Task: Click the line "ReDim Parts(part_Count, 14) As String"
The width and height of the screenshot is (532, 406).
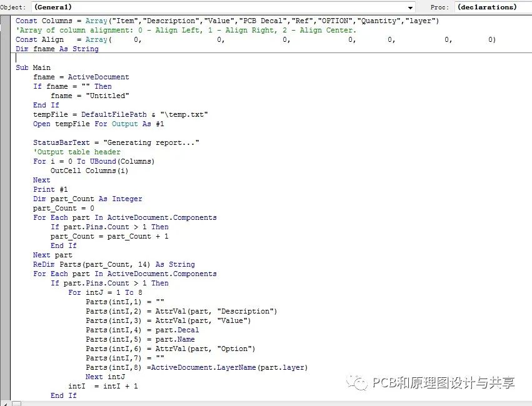Action: [114, 265]
